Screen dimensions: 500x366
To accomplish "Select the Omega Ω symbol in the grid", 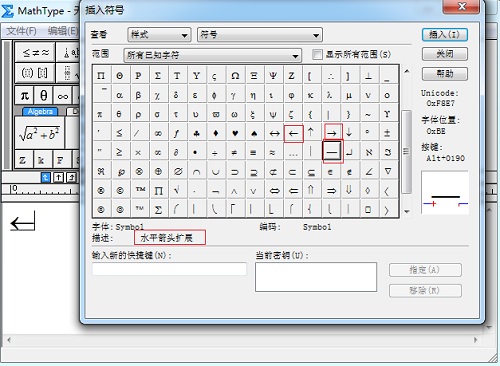I will (x=235, y=76).
